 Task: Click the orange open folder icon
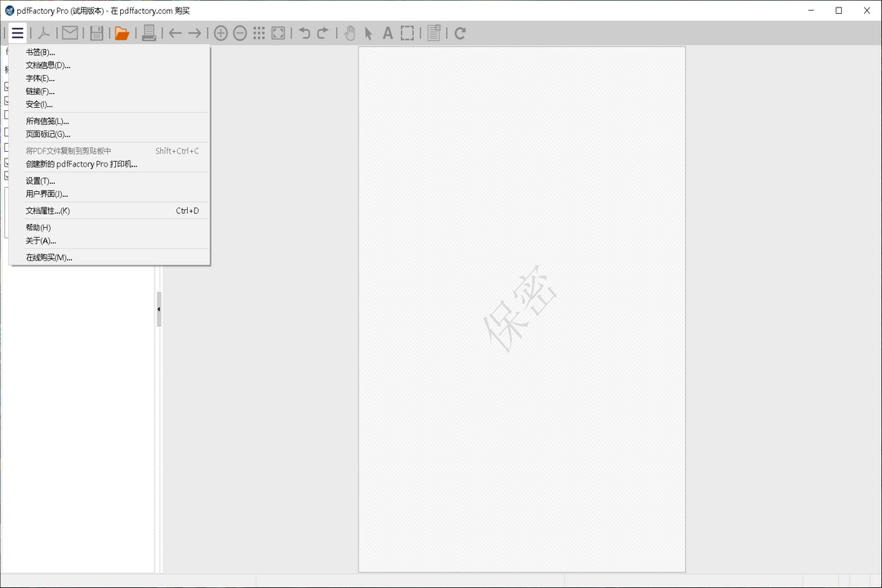(122, 33)
